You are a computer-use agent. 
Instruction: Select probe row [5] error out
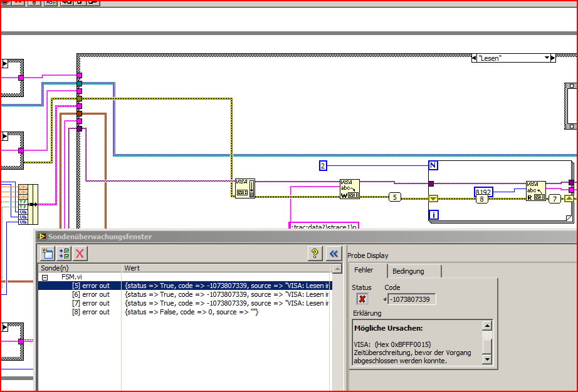(185, 286)
